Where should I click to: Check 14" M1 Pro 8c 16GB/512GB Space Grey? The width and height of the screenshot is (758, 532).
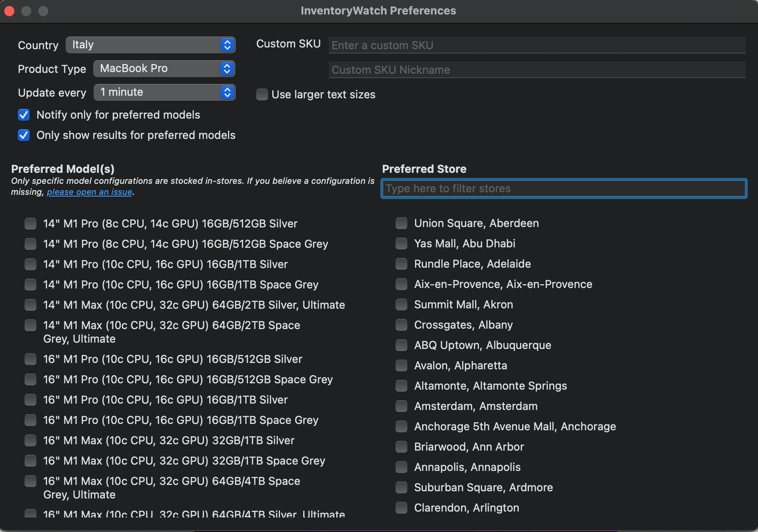pyautogui.click(x=30, y=244)
